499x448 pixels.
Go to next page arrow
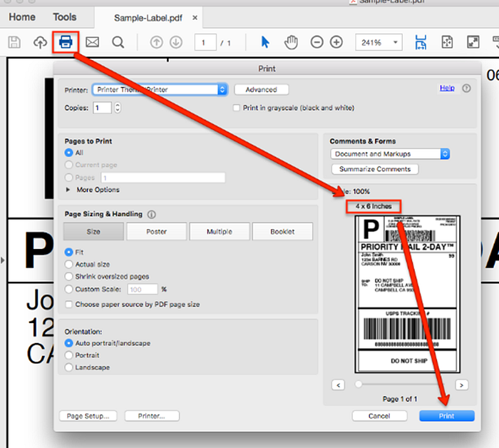(176, 42)
